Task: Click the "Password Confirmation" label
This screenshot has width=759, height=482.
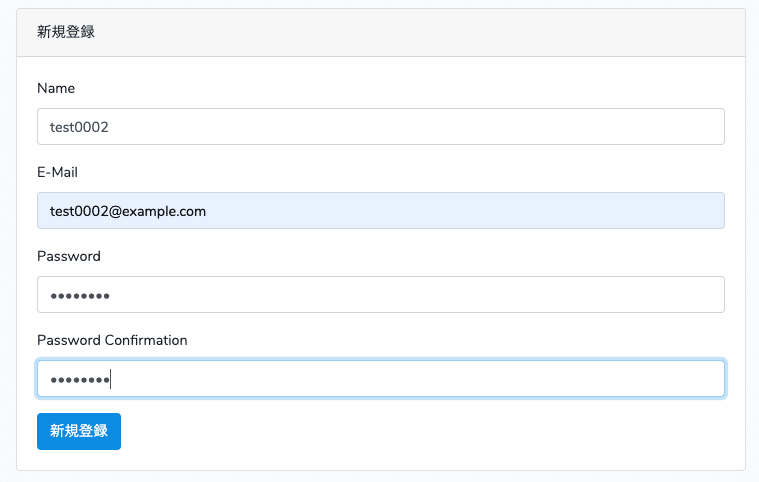Action: [x=112, y=340]
